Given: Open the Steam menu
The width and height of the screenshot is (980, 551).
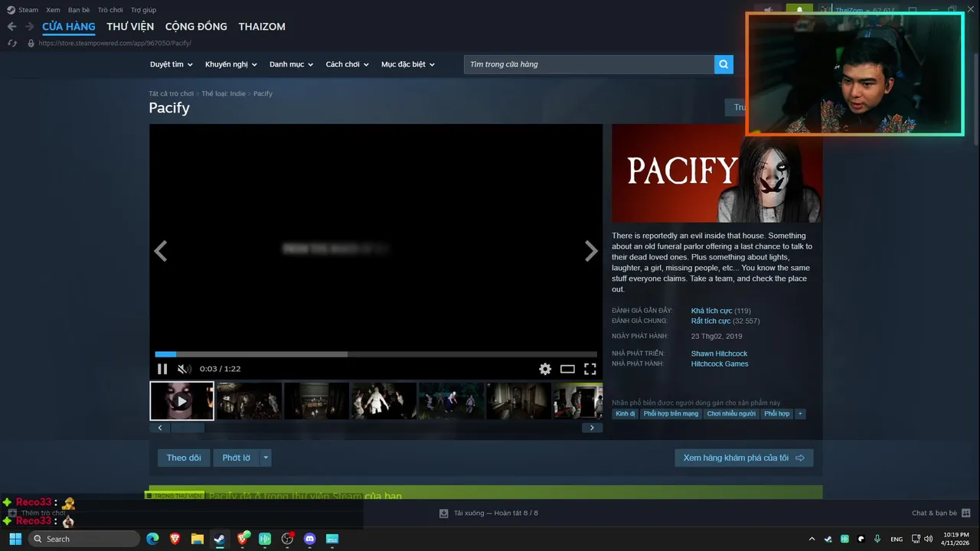Looking at the screenshot, I should (x=23, y=10).
